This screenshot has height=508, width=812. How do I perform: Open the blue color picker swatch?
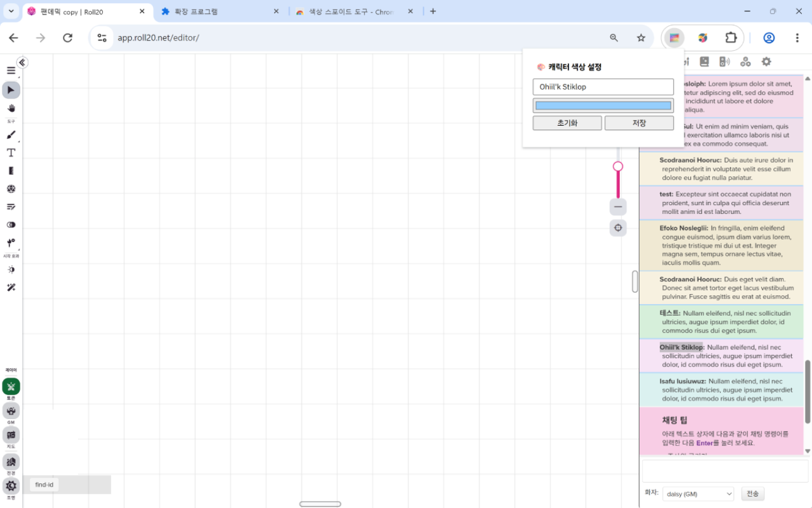603,106
